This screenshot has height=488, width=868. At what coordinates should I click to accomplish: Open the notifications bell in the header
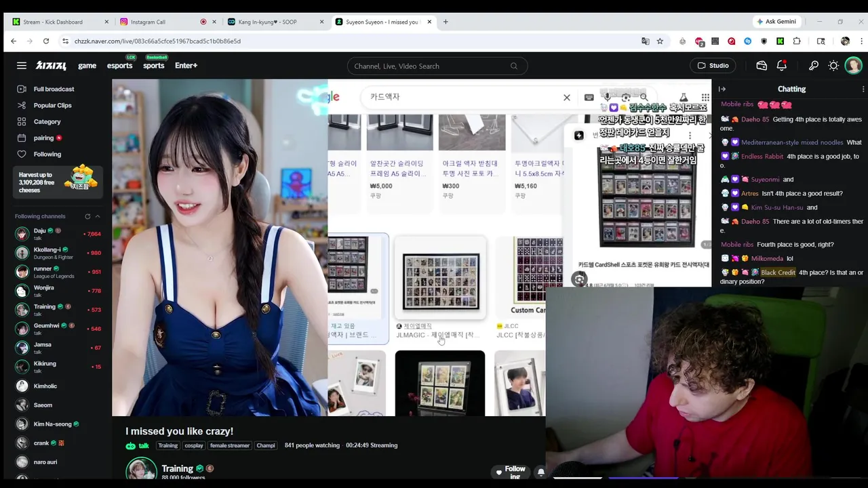(x=781, y=66)
